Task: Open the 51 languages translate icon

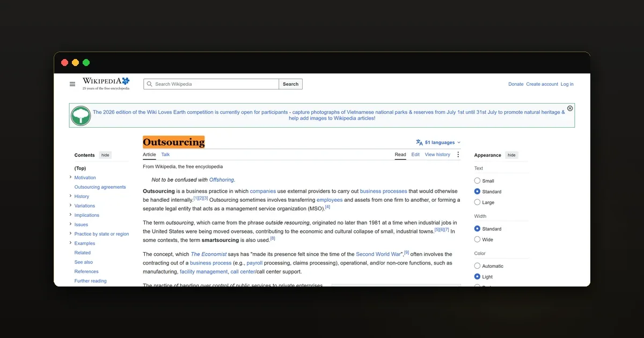Action: click(419, 143)
